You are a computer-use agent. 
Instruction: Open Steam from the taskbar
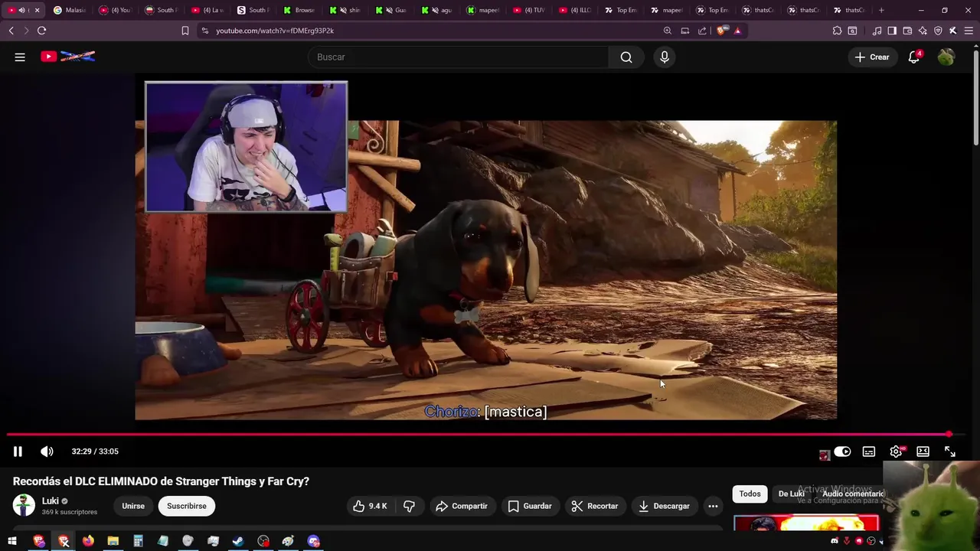click(x=238, y=541)
